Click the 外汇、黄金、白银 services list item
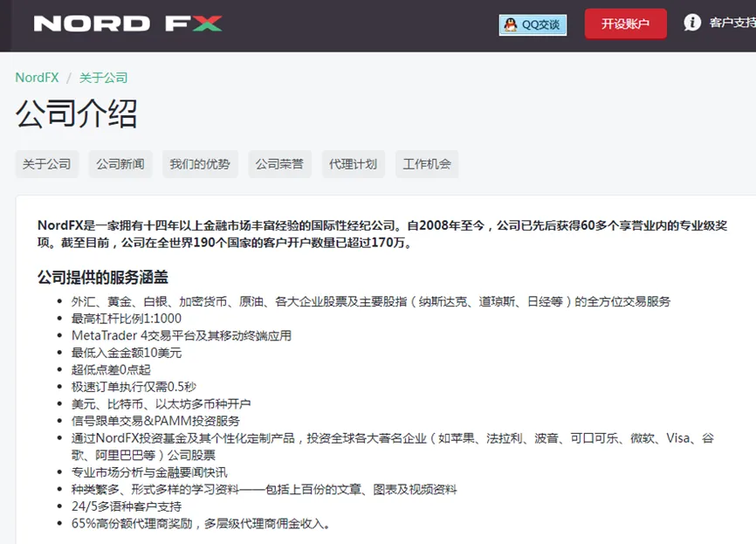756x544 pixels. pos(371,301)
